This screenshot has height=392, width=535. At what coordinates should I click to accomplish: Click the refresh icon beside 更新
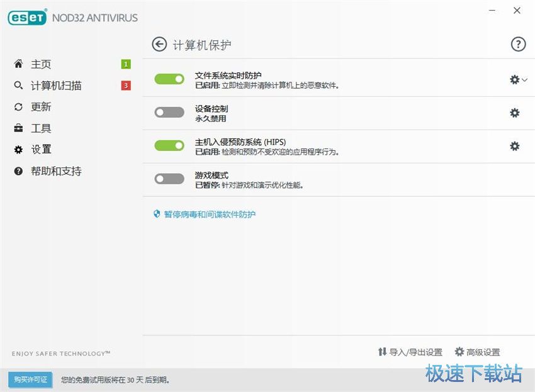click(x=18, y=107)
